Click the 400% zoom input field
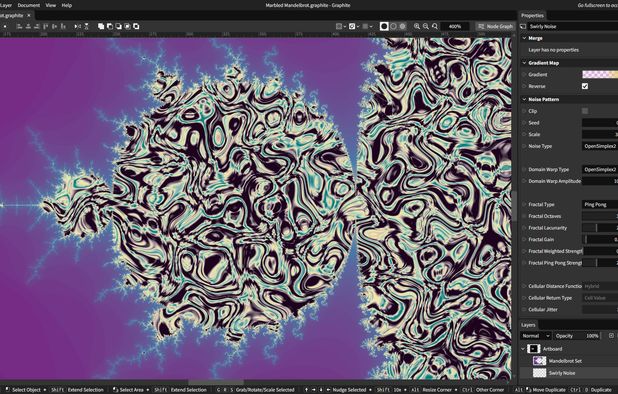Image resolution: width=618 pixels, height=394 pixels. [x=455, y=26]
